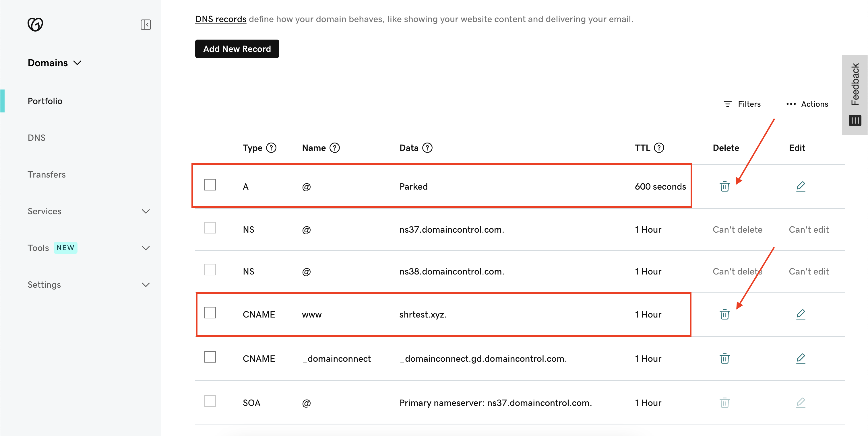Check the www CNAME record checkbox
The height and width of the screenshot is (436, 868).
tap(210, 313)
